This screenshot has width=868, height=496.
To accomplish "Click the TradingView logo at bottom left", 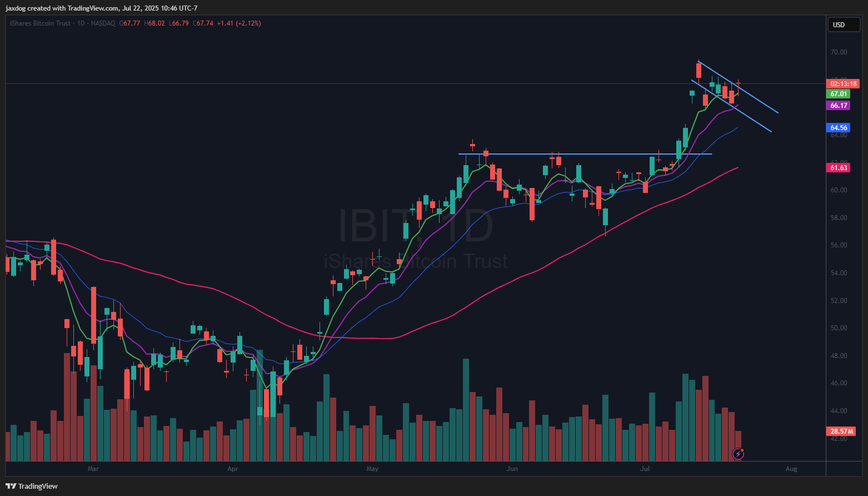I will coord(32,486).
